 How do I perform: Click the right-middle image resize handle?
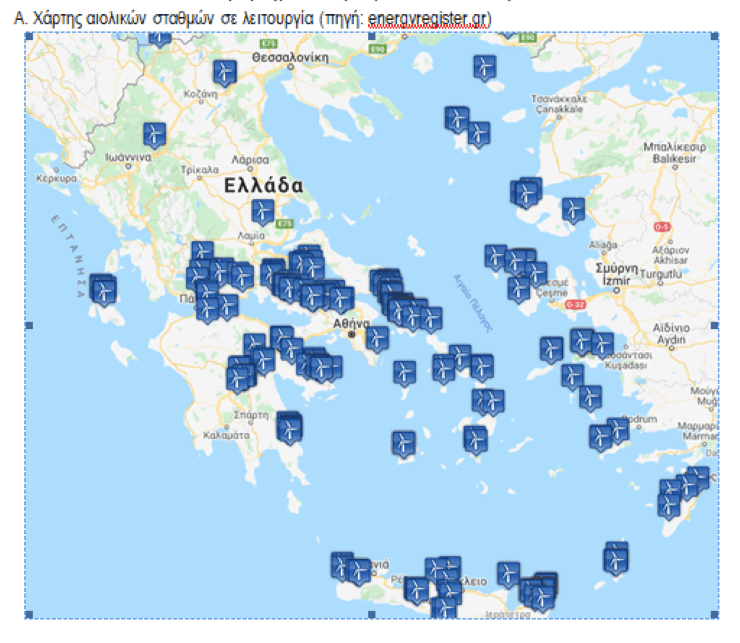716,325
